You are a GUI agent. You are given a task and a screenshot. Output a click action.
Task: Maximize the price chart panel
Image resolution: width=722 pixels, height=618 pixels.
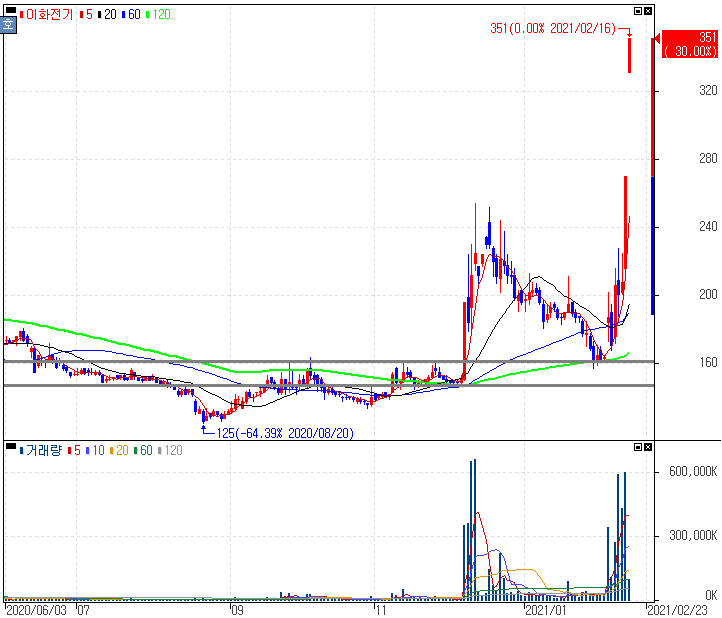pos(638,11)
